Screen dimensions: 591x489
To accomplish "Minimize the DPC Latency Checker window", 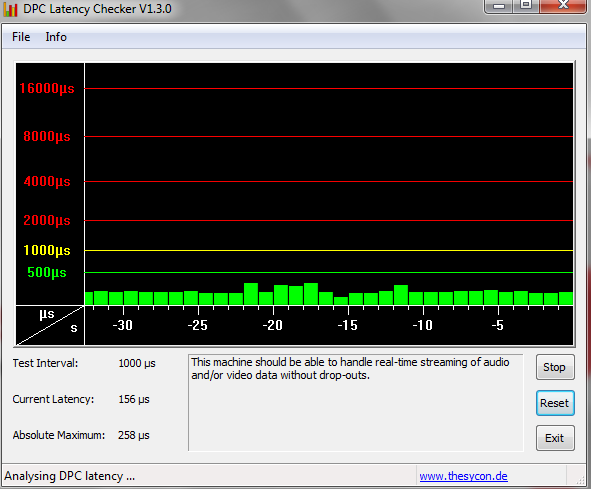I will click(x=498, y=6).
